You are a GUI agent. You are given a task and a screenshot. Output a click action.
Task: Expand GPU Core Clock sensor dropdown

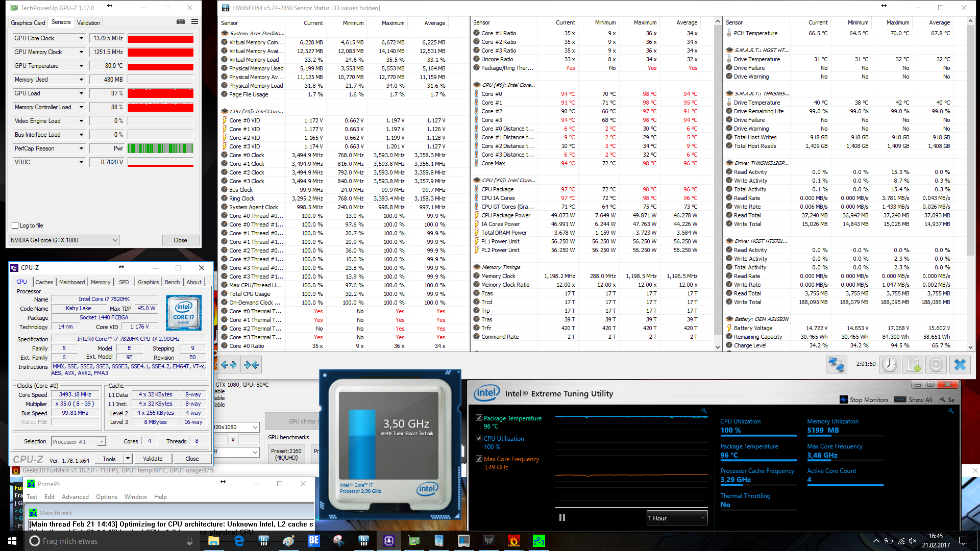point(81,38)
